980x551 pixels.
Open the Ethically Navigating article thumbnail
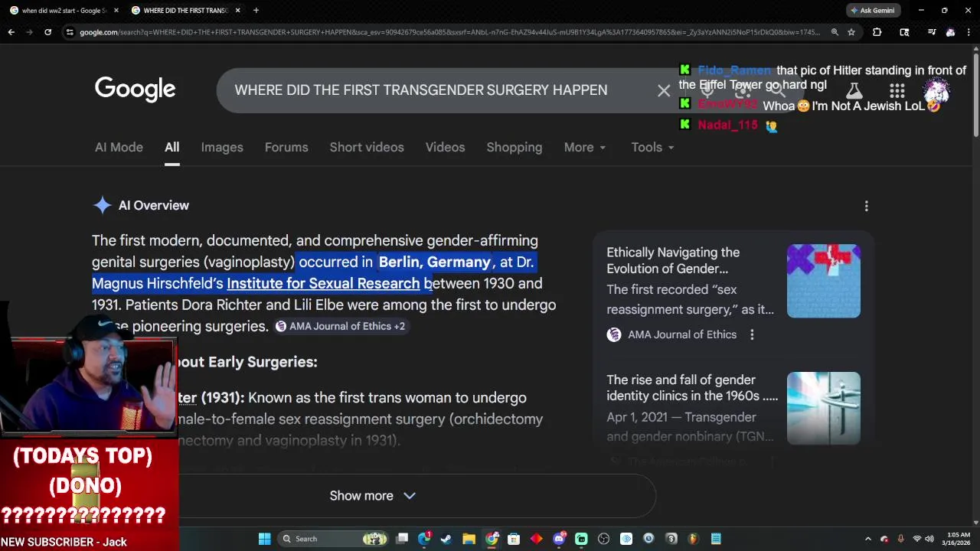tap(824, 281)
